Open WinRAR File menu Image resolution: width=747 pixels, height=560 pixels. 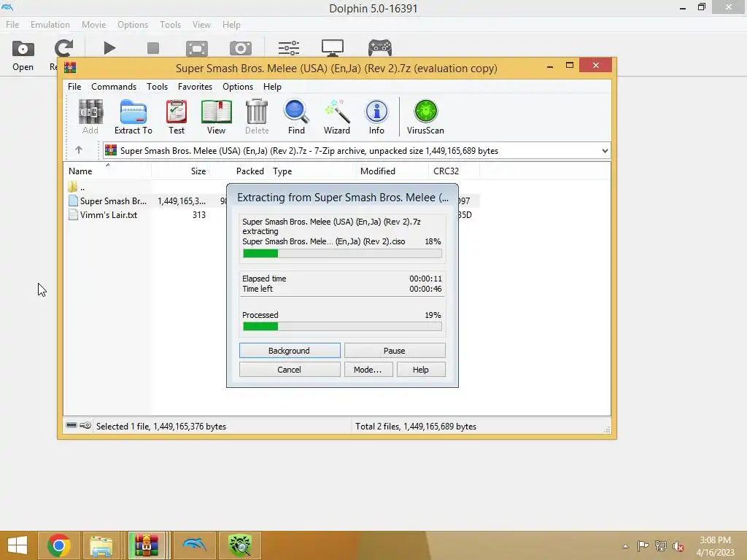point(74,87)
